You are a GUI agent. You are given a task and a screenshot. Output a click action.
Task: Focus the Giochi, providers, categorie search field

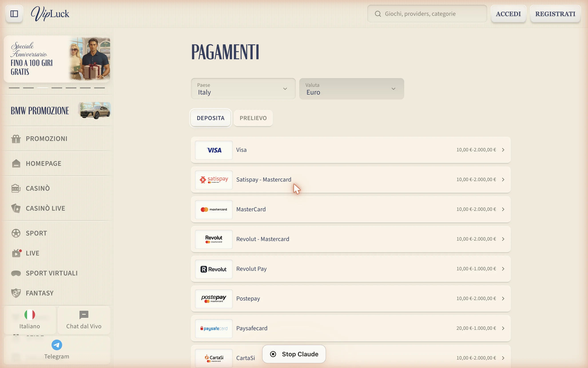pos(427,14)
